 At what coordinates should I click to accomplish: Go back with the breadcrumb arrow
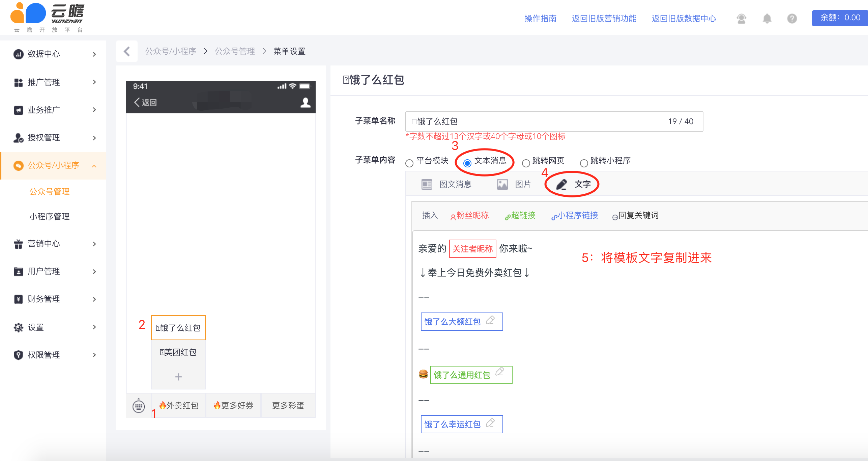pos(127,51)
